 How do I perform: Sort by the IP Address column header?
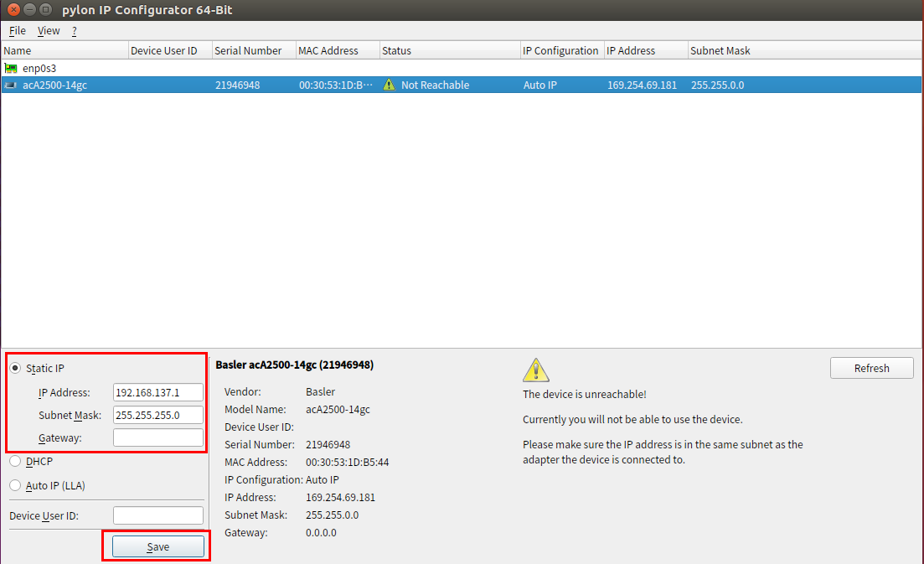646,50
